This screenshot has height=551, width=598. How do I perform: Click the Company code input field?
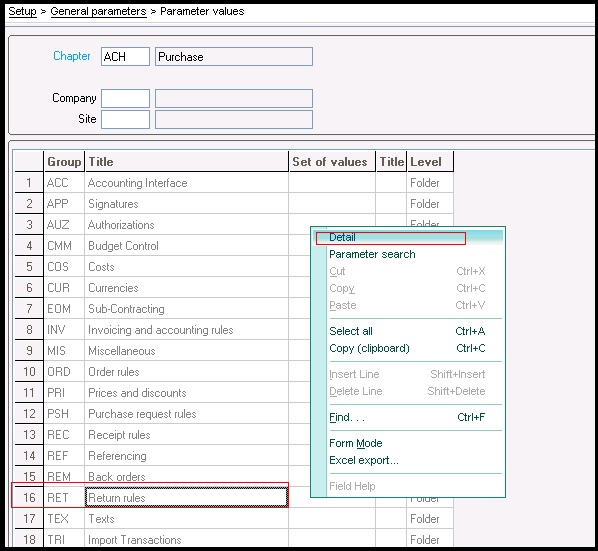tap(125, 98)
